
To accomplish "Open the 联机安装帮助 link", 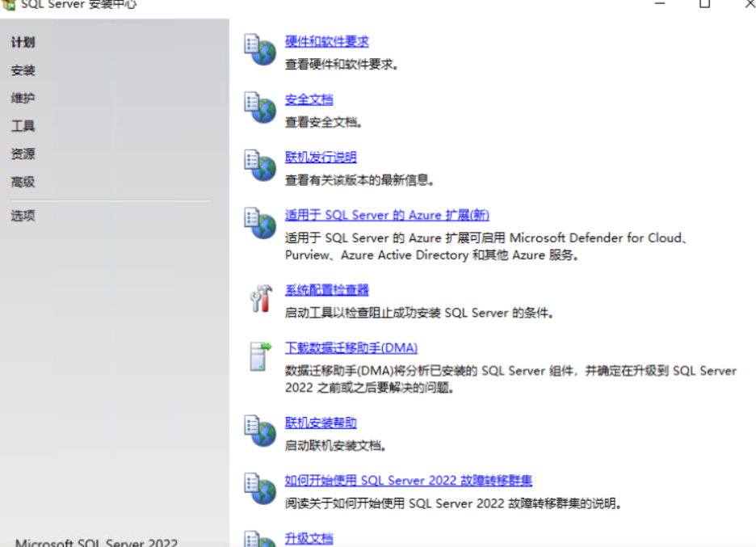I will tap(321, 423).
